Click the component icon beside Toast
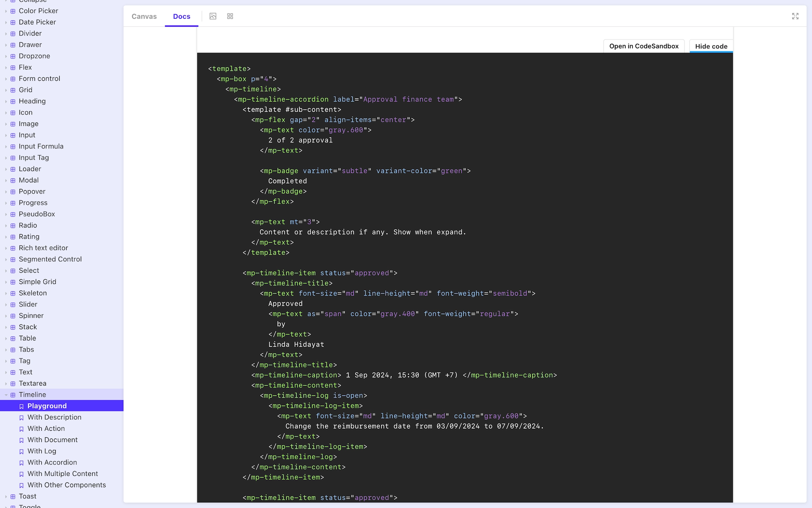Image resolution: width=812 pixels, height=508 pixels. pyautogui.click(x=13, y=497)
